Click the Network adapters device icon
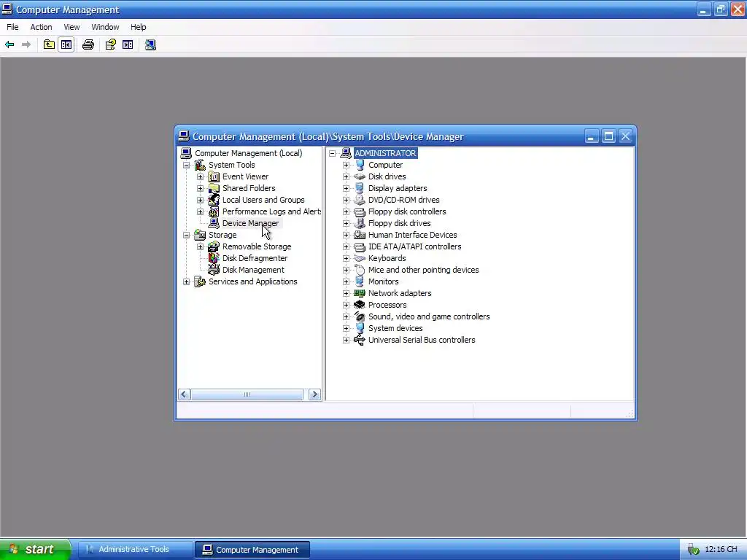Image resolution: width=747 pixels, height=560 pixels. point(360,293)
